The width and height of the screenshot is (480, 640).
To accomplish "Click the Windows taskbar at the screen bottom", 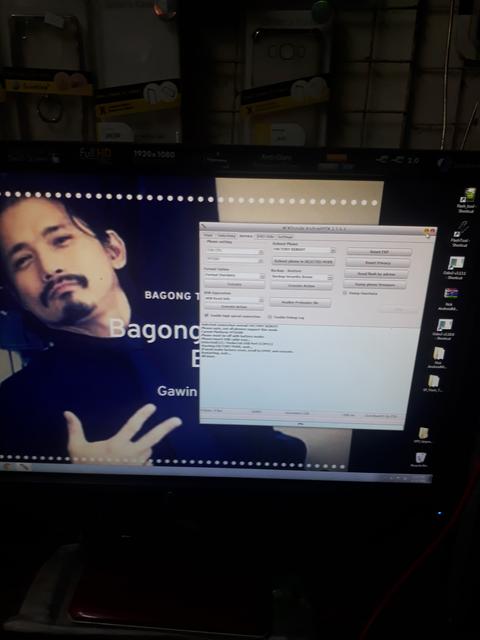I will point(216,472).
